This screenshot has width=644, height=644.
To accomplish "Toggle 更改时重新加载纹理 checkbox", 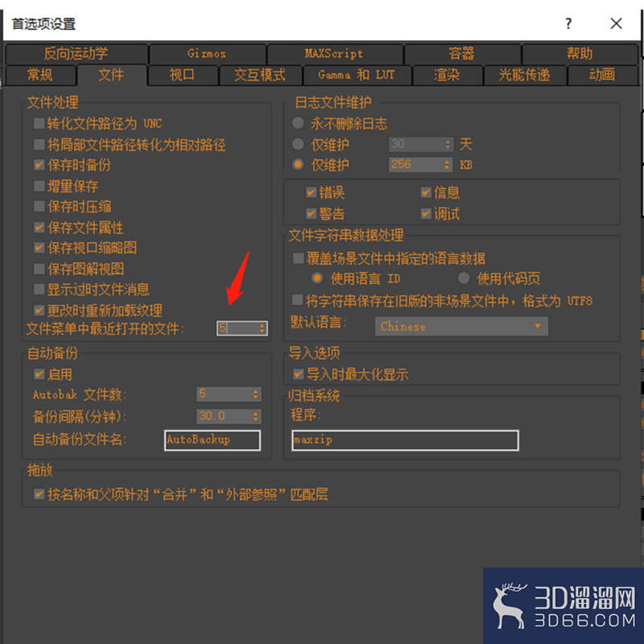I will tap(39, 310).
